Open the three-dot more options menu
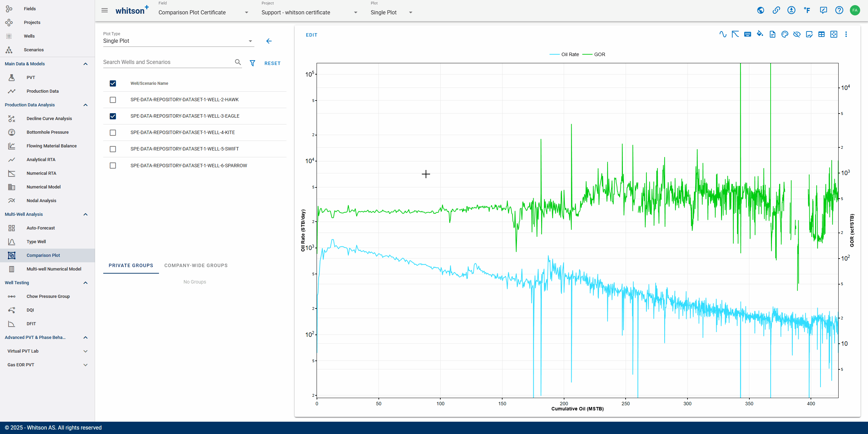 846,34
